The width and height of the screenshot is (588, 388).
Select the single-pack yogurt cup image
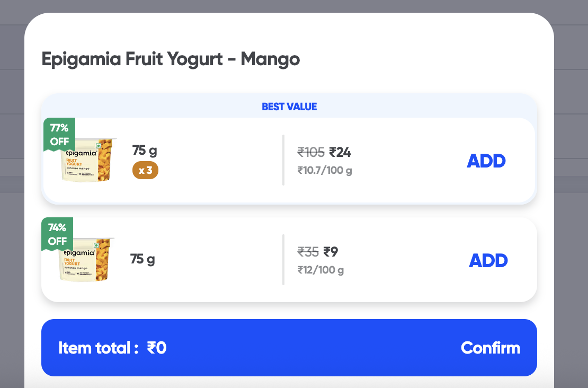coord(86,260)
